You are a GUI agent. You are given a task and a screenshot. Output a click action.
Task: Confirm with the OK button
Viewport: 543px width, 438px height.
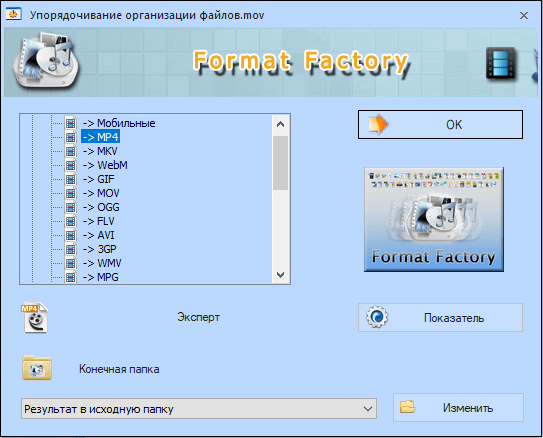tap(440, 125)
